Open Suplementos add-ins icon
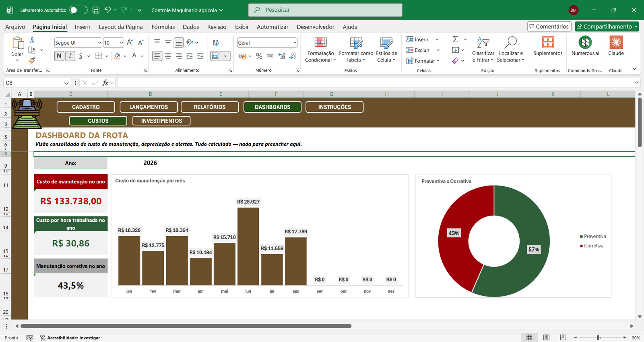This screenshot has height=342, width=644. 548,42
